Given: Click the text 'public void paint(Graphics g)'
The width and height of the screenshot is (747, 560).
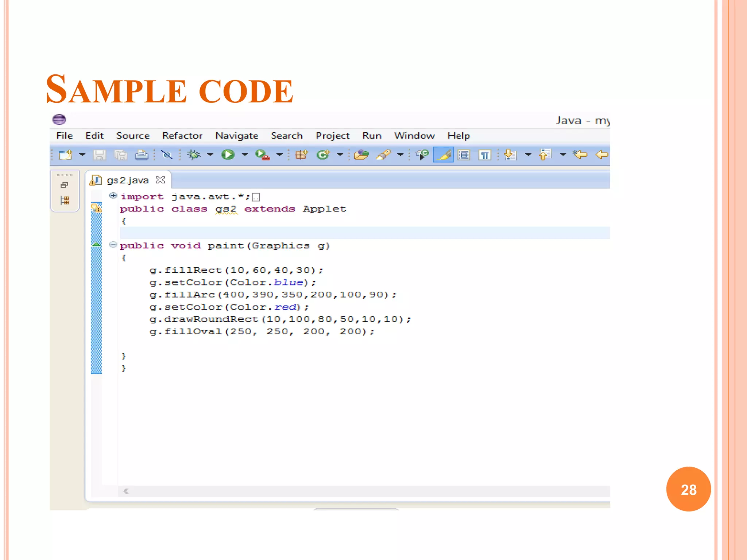Looking at the screenshot, I should [225, 246].
